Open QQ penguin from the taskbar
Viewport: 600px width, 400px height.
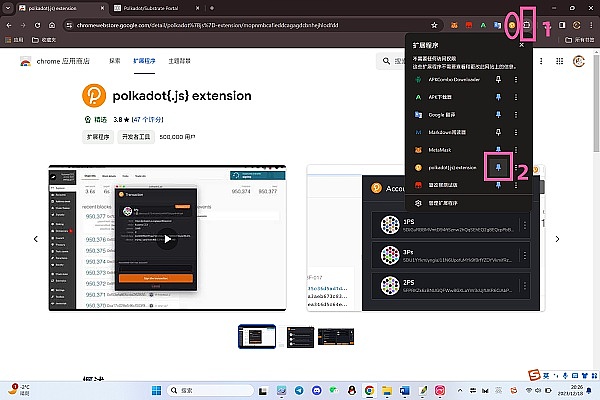[x=352, y=390]
